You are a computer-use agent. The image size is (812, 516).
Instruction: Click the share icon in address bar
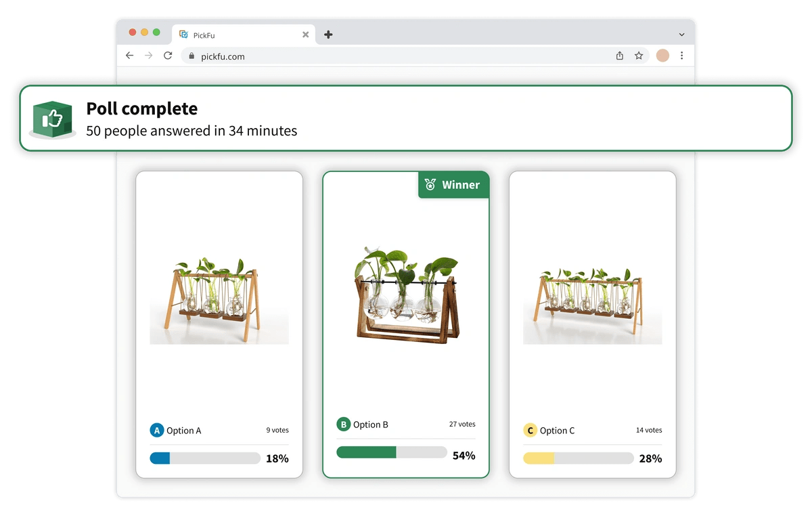[620, 56]
